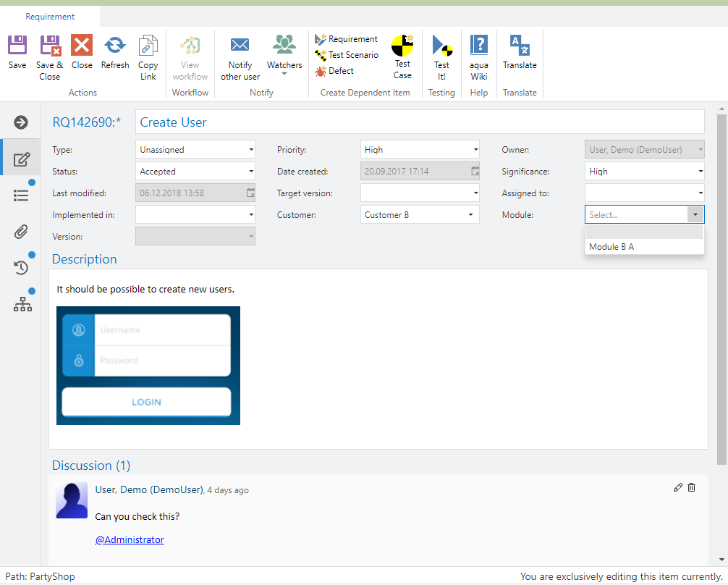
Task: Click the Create User title field
Action: [x=420, y=122]
